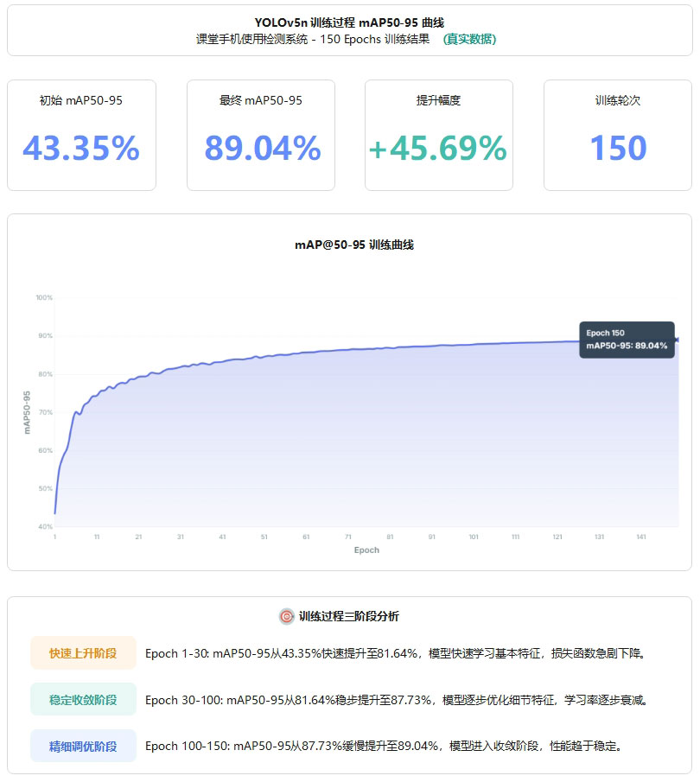Click the 40% y-axis label
This screenshot has height=782, width=700.
tap(46, 526)
